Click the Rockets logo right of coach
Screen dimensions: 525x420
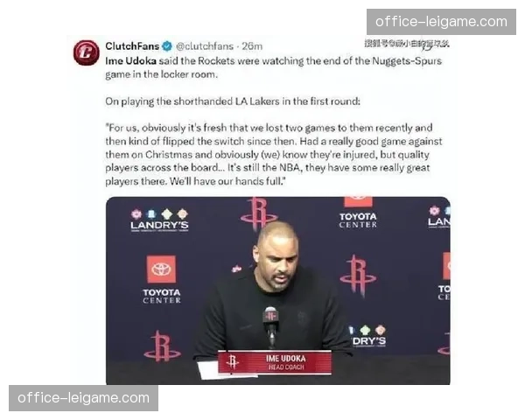coord(358,276)
